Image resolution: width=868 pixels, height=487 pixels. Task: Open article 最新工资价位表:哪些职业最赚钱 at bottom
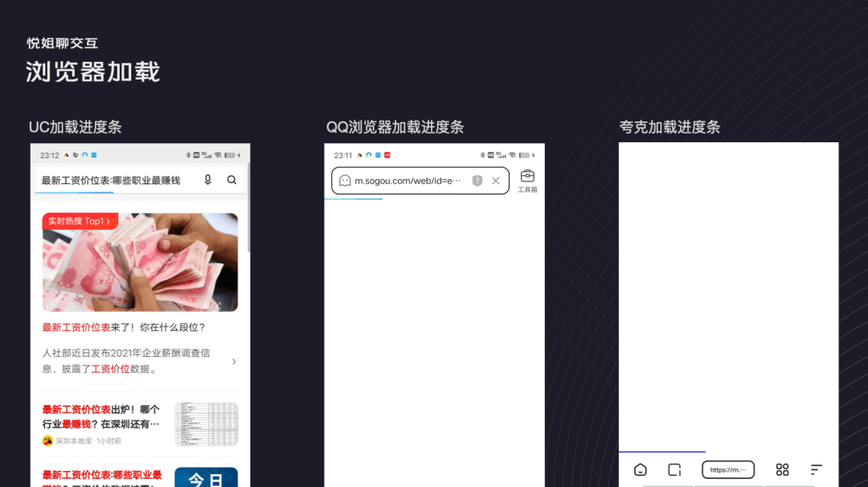click(102, 479)
